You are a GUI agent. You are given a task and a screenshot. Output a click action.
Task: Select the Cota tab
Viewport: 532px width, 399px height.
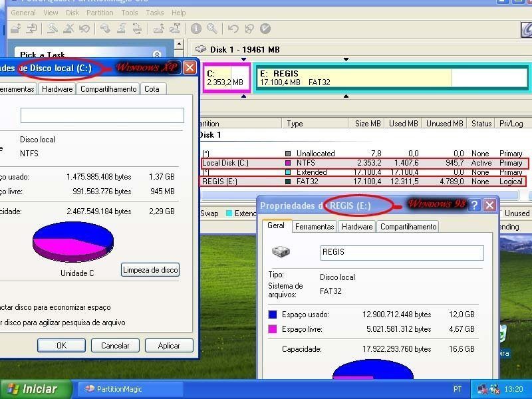[152, 89]
